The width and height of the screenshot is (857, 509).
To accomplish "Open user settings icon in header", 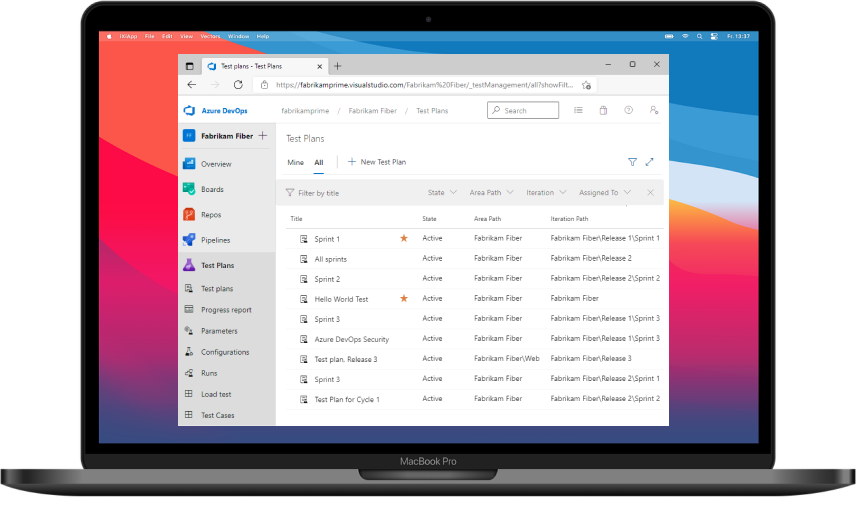I will click(653, 110).
